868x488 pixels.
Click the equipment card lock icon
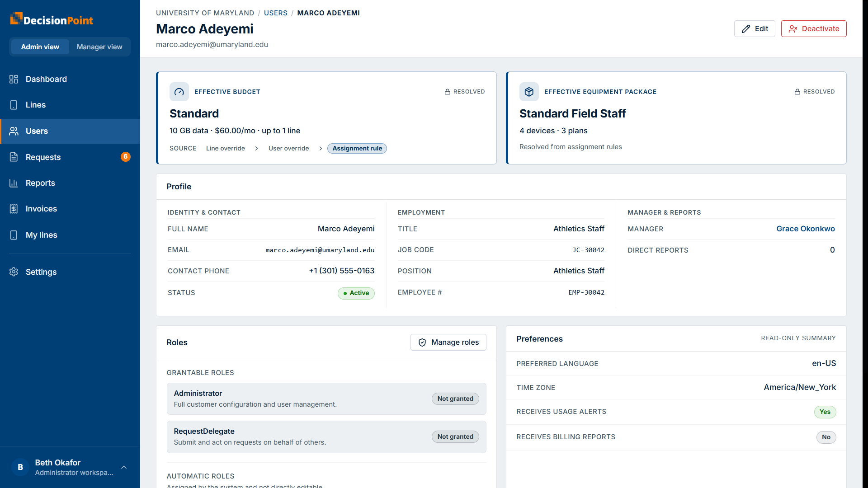click(x=797, y=92)
